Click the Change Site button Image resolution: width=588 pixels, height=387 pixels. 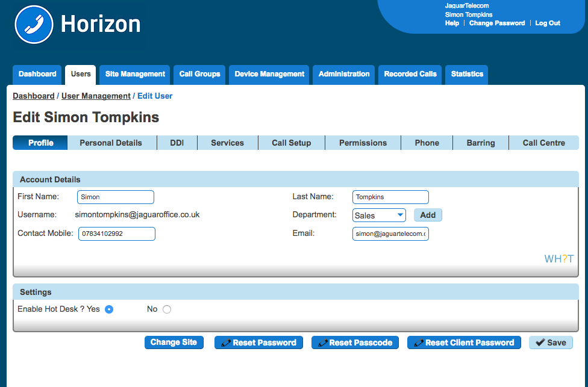coord(174,342)
